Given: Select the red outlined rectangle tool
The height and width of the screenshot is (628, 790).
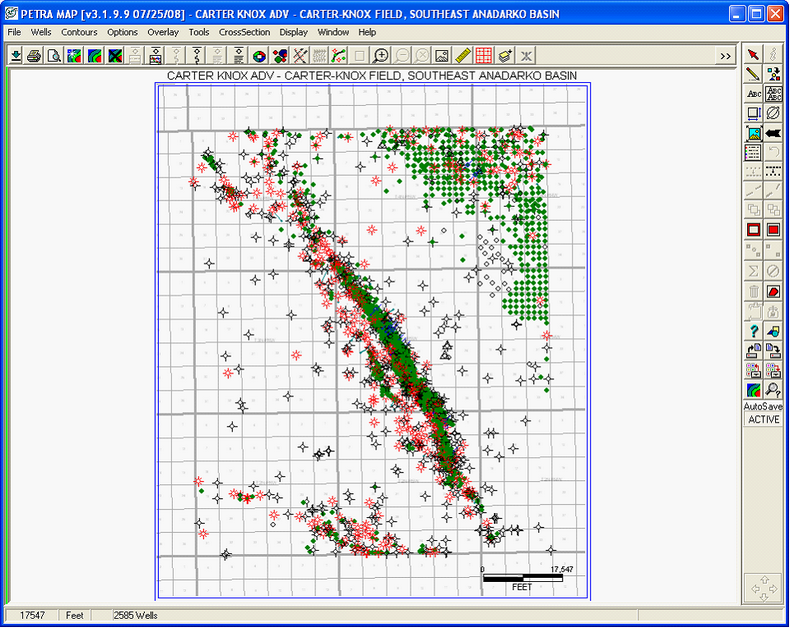Looking at the screenshot, I should click(x=753, y=230).
